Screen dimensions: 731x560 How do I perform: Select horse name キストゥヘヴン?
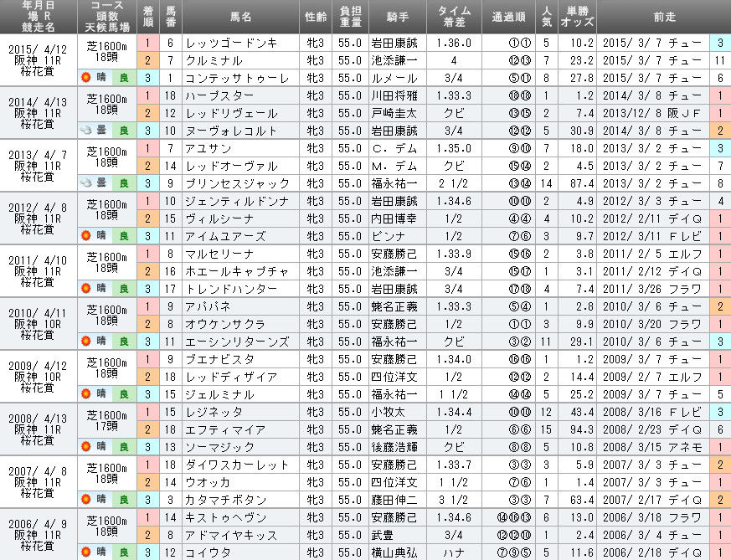tap(225, 517)
